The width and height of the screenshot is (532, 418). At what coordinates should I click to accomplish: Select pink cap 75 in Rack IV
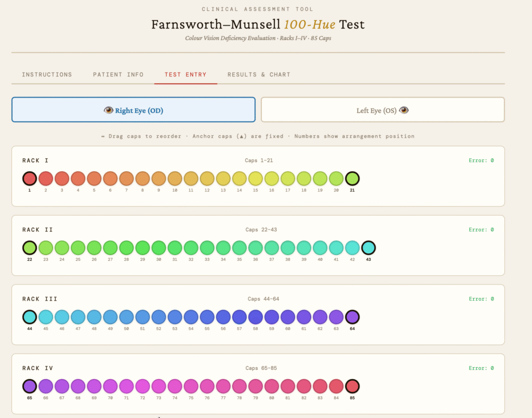coord(191,386)
